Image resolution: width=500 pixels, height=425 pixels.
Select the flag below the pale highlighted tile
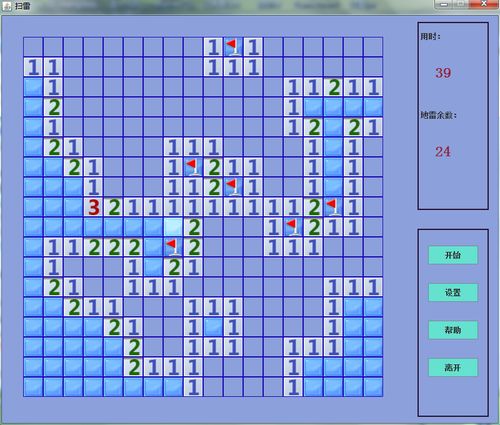(x=173, y=247)
